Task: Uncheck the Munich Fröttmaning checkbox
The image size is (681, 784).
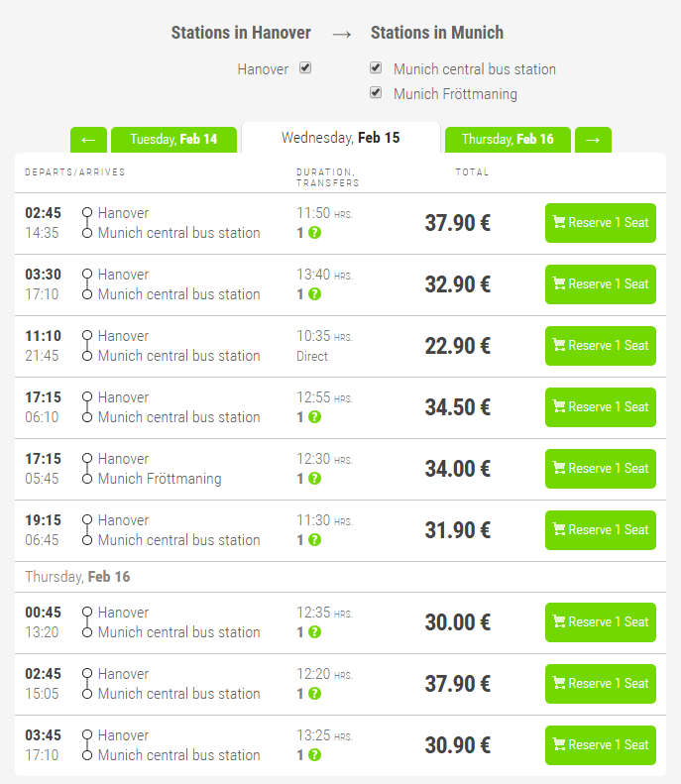Action: click(x=376, y=93)
